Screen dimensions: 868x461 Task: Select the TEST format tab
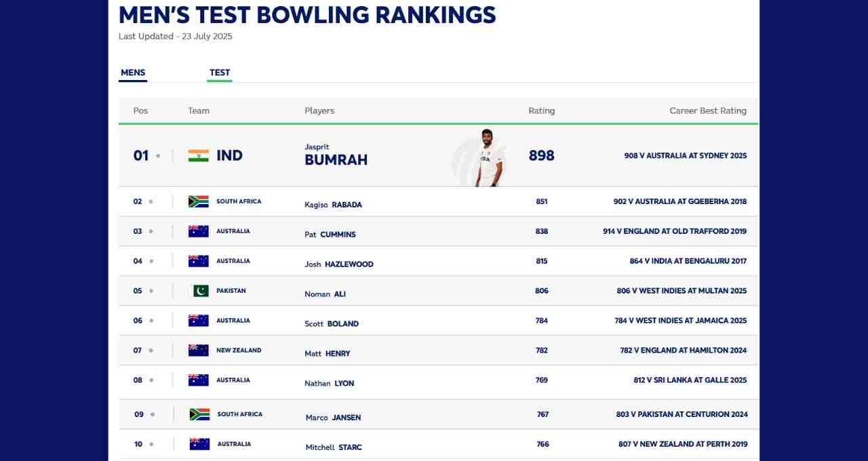tap(220, 73)
